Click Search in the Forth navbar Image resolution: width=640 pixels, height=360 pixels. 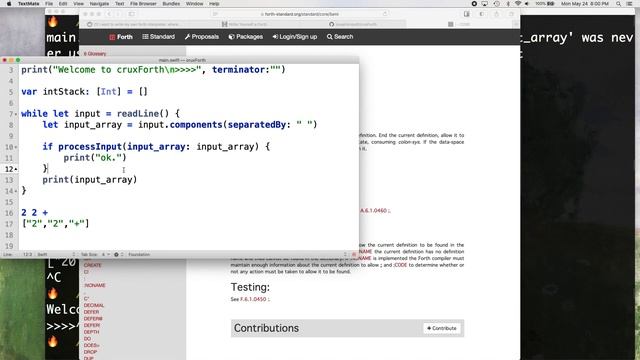340,37
